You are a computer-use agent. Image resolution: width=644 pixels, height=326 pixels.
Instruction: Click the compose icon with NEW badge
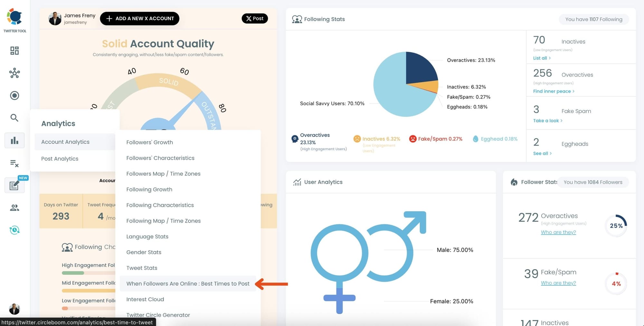pos(14,186)
